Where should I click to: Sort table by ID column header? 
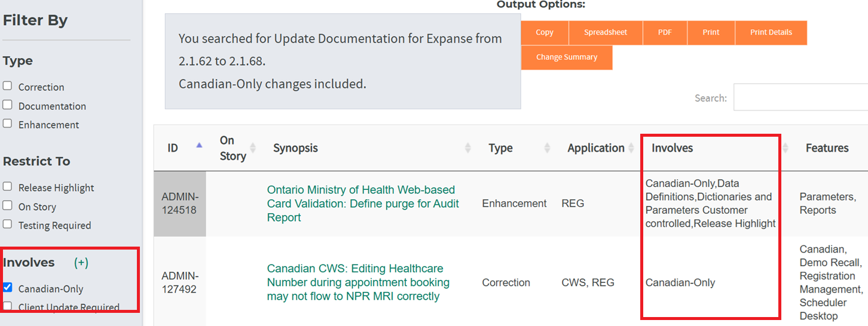click(180, 148)
